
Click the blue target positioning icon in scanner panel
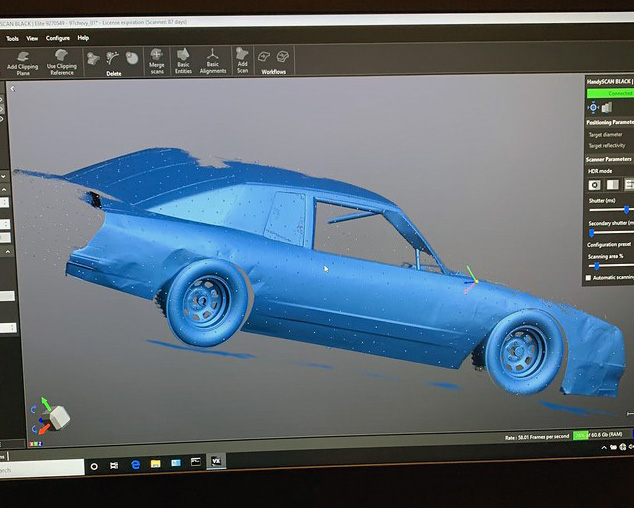coord(593,107)
